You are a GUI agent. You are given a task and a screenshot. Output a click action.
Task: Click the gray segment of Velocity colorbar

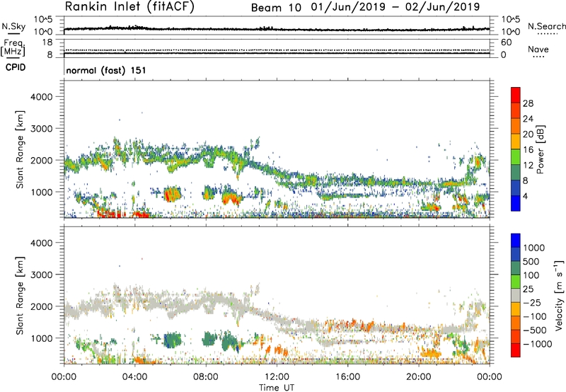(516, 295)
